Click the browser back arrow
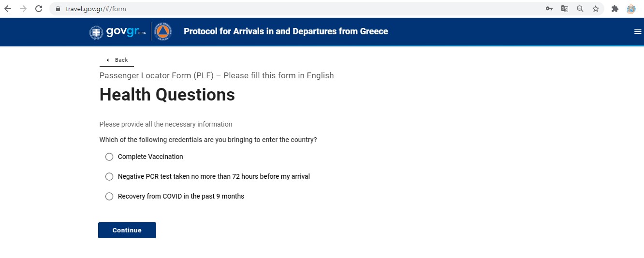644x258 pixels. [8, 9]
